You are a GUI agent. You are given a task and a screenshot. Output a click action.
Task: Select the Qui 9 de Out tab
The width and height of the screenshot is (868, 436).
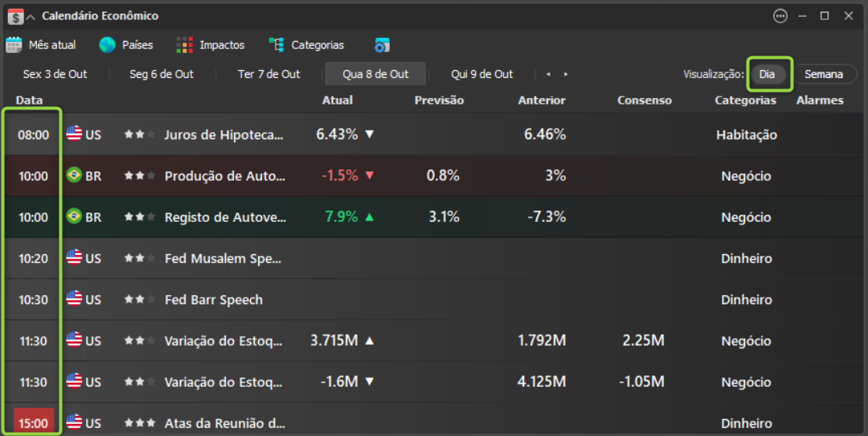481,74
